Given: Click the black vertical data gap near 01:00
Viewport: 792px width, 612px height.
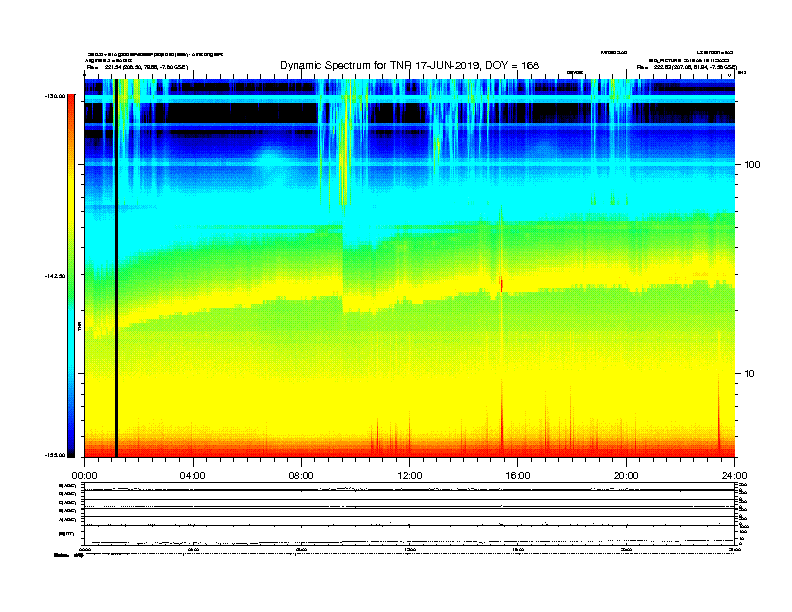Looking at the screenshot, I should [x=116, y=268].
